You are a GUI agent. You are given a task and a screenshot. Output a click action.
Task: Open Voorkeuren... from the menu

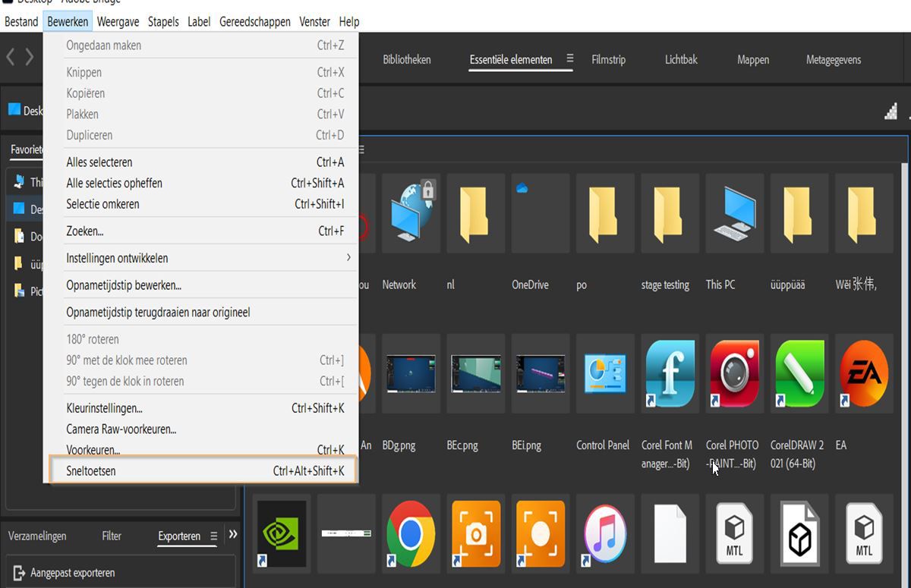[205, 449]
